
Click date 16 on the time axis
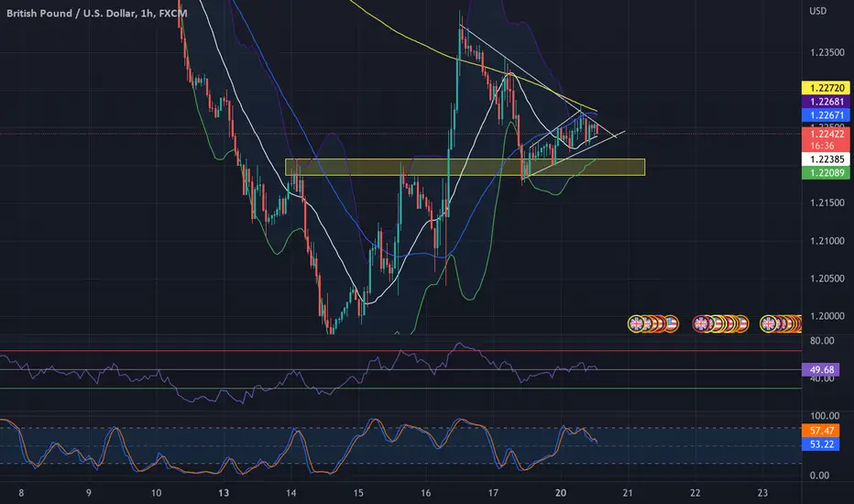[425, 493]
